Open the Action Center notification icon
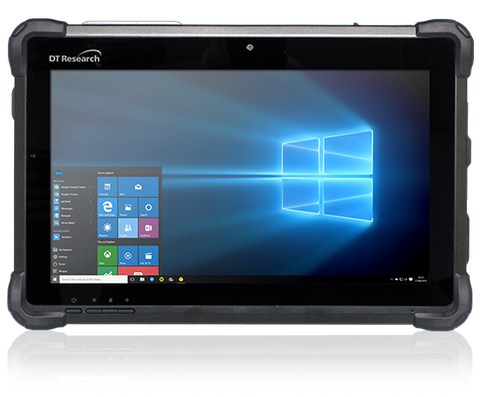 [411, 279]
